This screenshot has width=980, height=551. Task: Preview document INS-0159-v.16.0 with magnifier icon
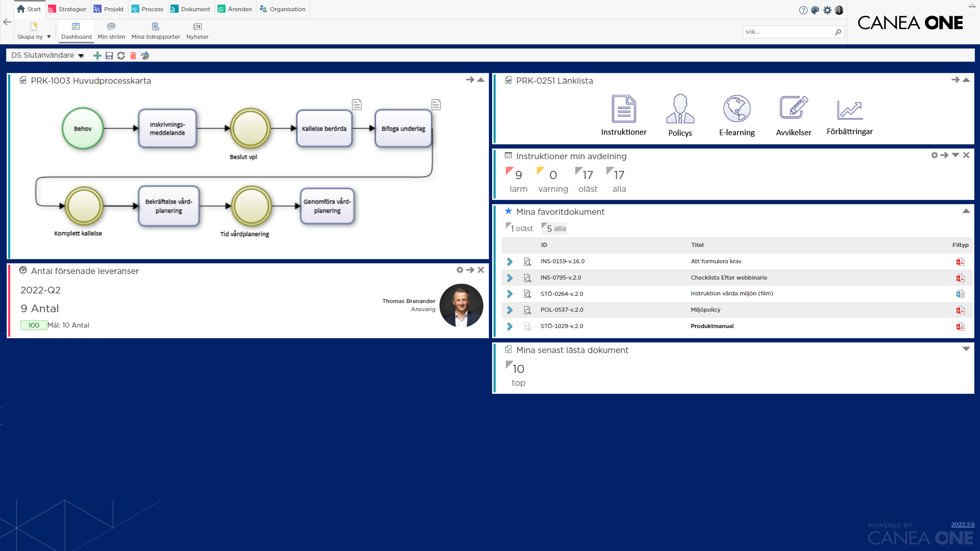527,262
